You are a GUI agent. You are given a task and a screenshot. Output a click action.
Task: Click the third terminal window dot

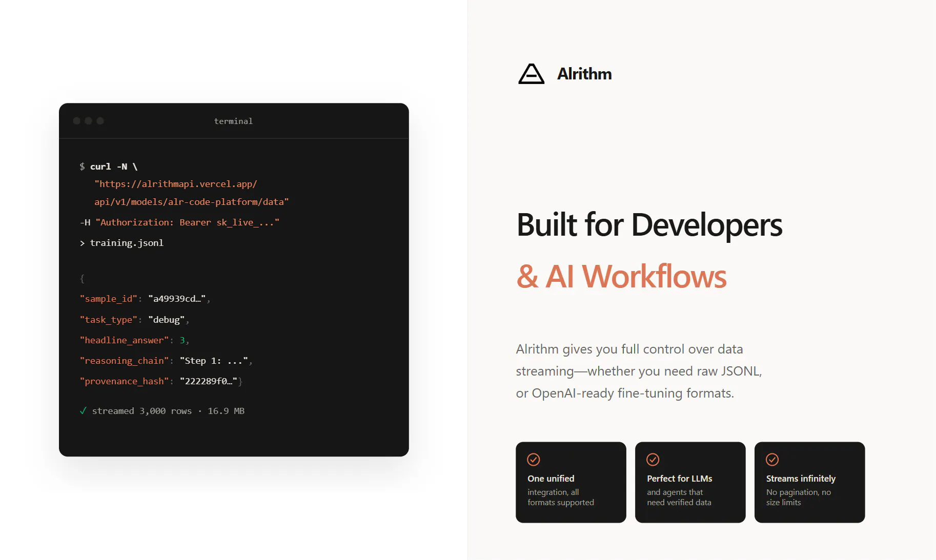pos(100,121)
